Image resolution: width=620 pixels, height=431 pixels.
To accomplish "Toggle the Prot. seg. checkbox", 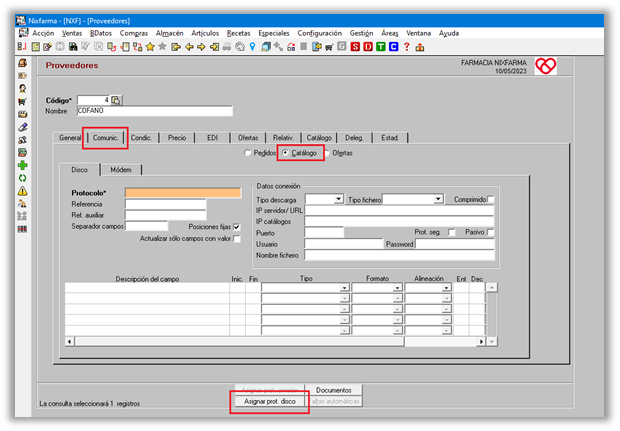I will 452,233.
